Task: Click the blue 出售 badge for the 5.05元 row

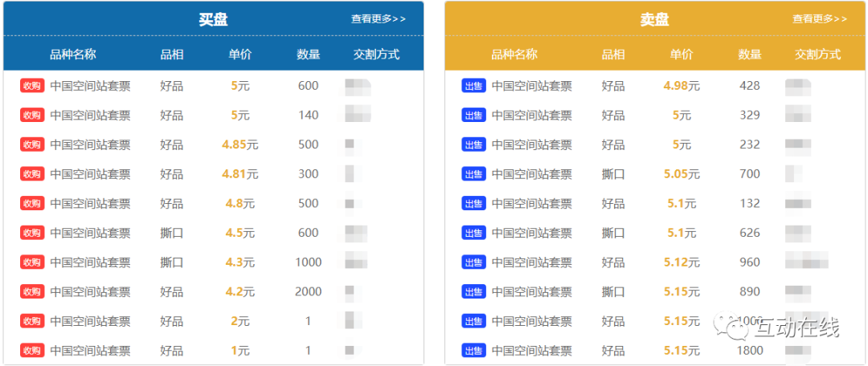Action: point(473,174)
